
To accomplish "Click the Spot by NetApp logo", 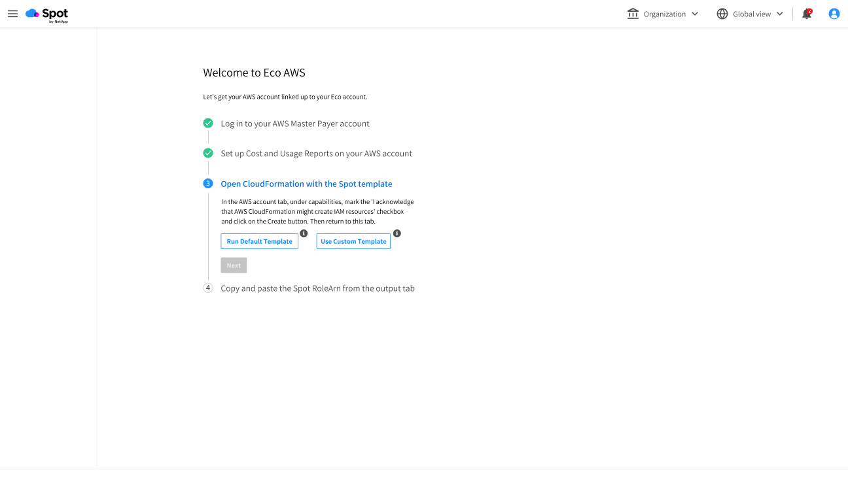I will pyautogui.click(x=45, y=14).
